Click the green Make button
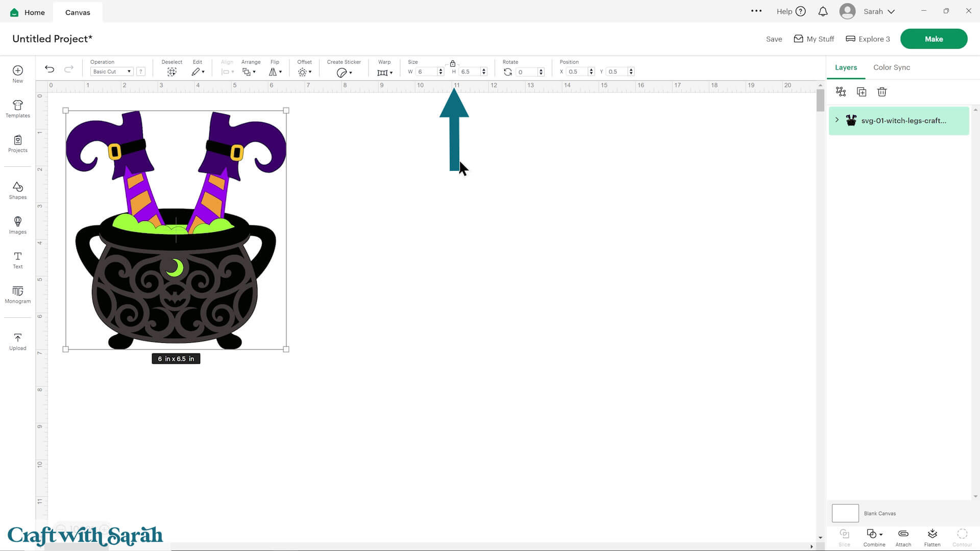Screen dimensions: 980x551 [x=934, y=38]
